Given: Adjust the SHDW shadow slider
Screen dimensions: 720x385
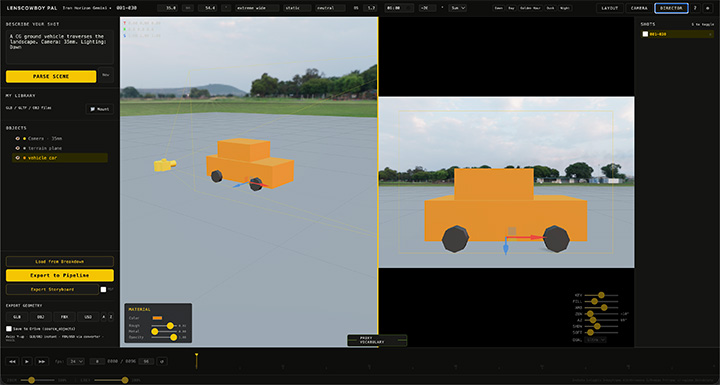Looking at the screenshot, I should point(602,326).
